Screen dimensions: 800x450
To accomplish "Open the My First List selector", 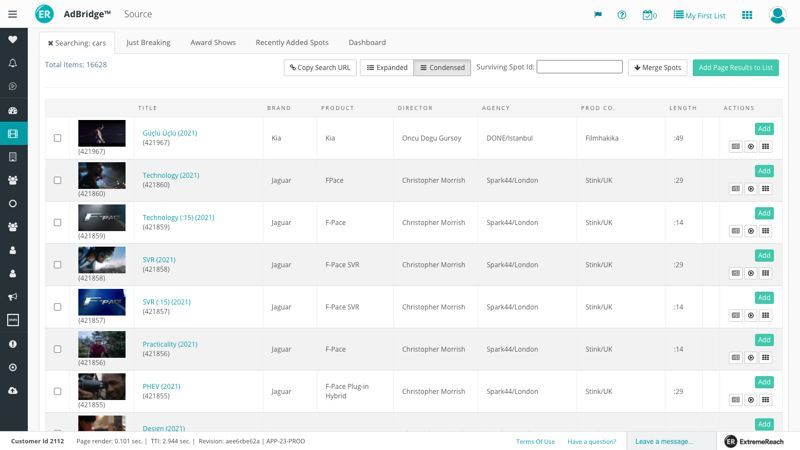I will pyautogui.click(x=699, y=15).
